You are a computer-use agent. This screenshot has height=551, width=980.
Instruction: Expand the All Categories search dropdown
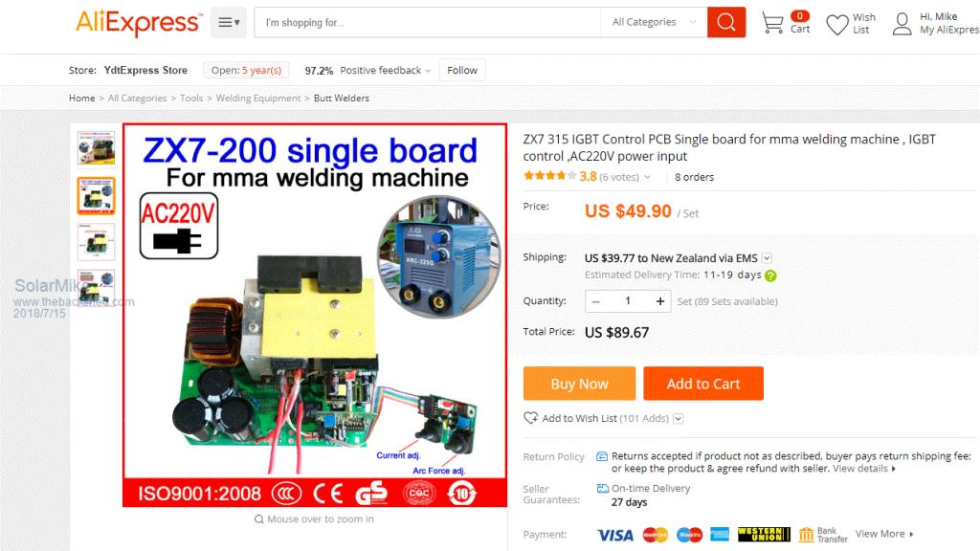pos(654,23)
